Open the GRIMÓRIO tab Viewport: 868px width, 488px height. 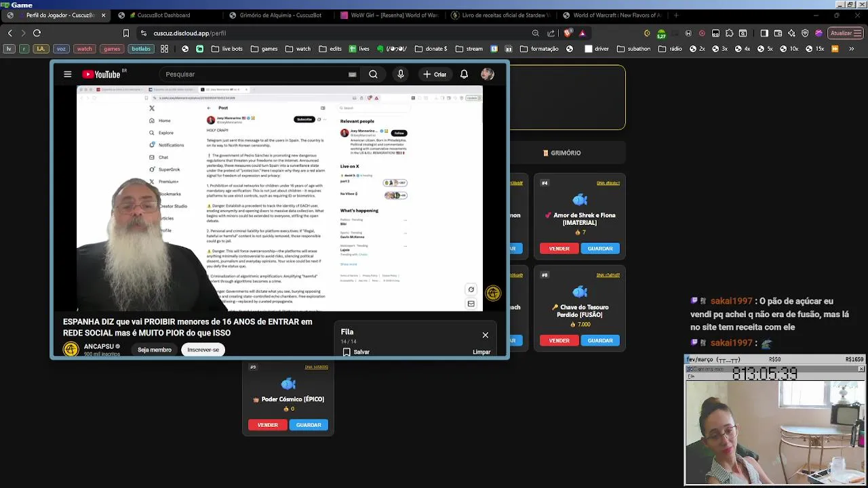pyautogui.click(x=561, y=152)
